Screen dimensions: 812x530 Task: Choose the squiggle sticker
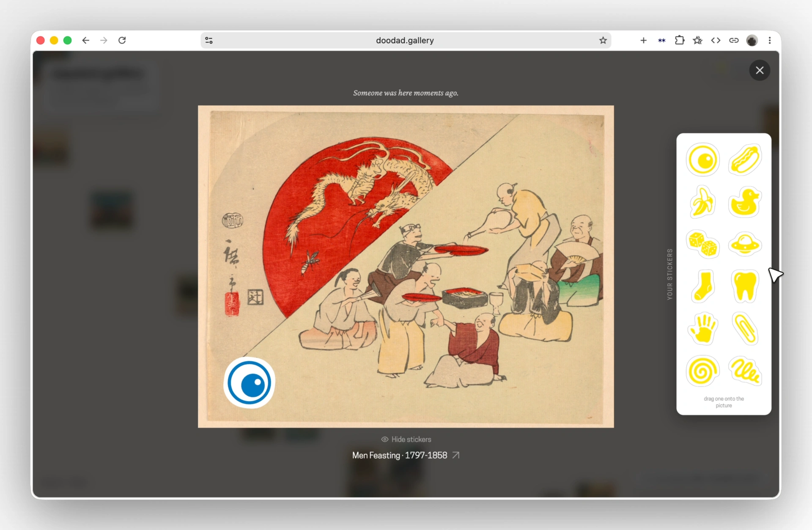point(745,371)
